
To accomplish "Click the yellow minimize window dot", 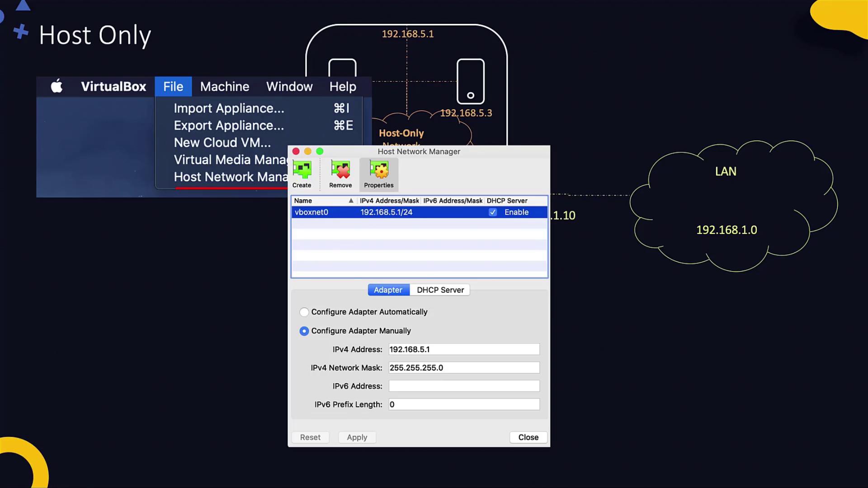I will point(308,151).
